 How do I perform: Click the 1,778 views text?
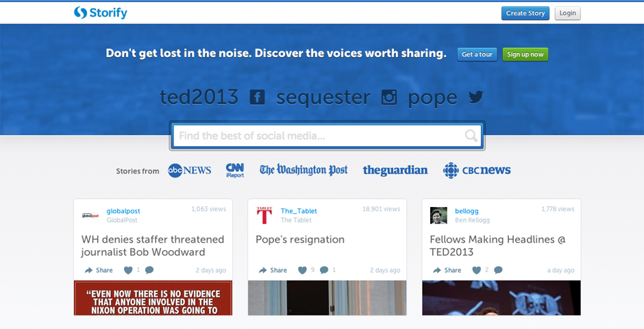[558, 209]
